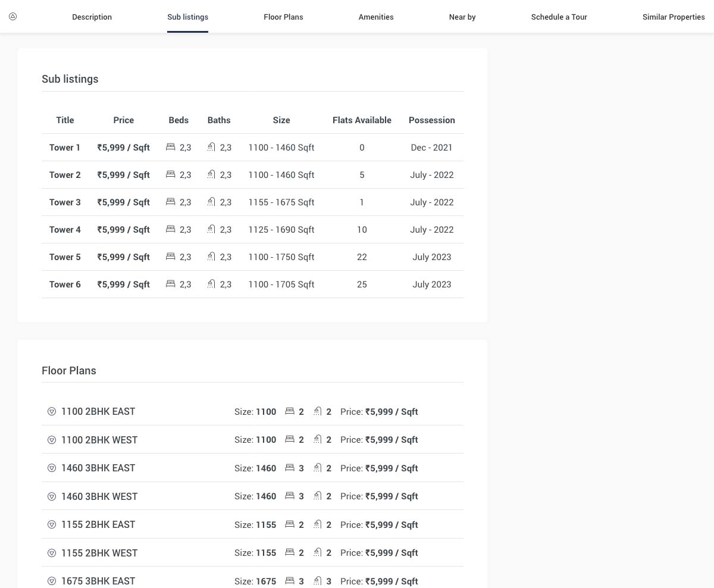Click the bath shower icon in Tower 2 row

[x=211, y=174]
